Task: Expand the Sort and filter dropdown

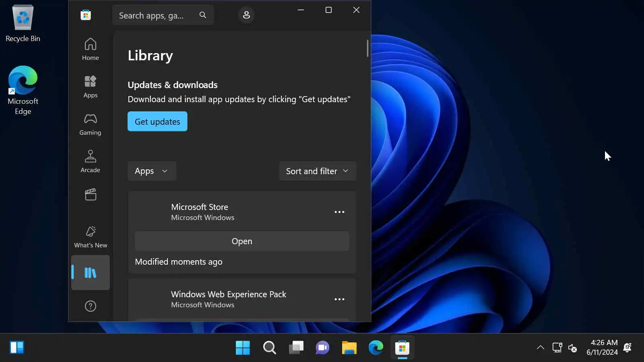Action: click(318, 171)
